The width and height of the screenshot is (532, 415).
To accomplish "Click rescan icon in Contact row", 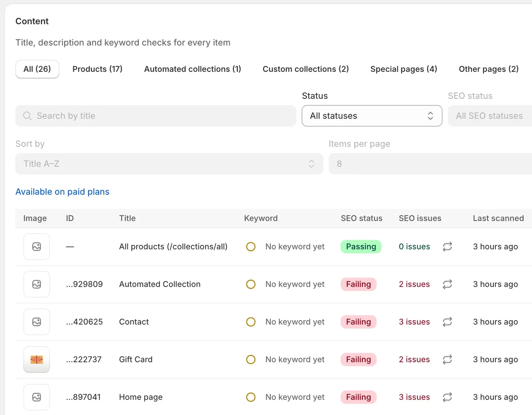I will (x=447, y=322).
